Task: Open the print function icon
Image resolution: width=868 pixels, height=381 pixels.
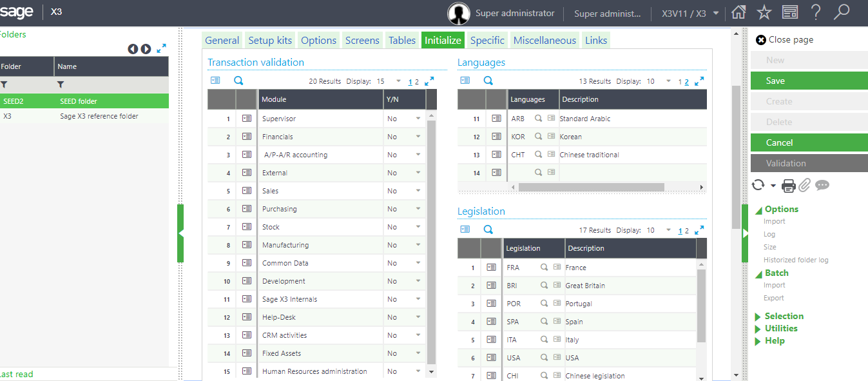Action: (x=789, y=185)
